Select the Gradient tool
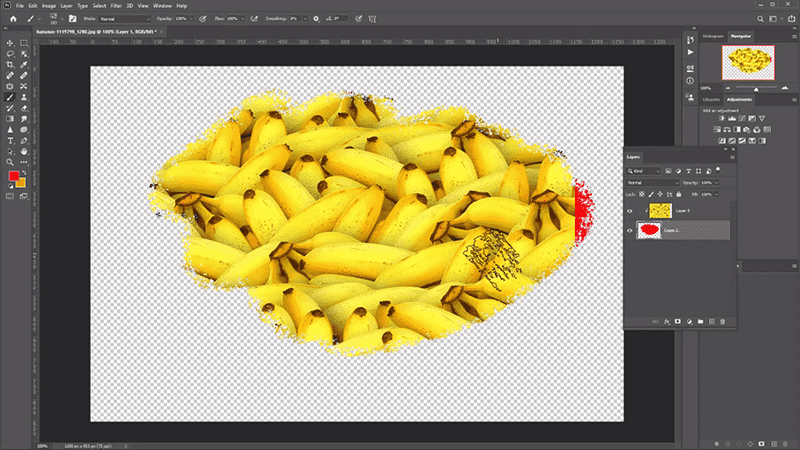 [10, 119]
